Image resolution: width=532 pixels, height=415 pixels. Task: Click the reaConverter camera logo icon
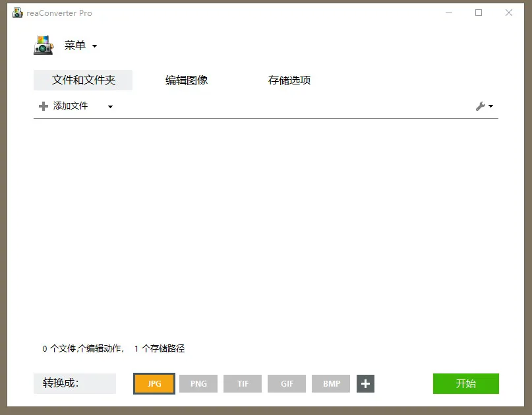pos(44,45)
